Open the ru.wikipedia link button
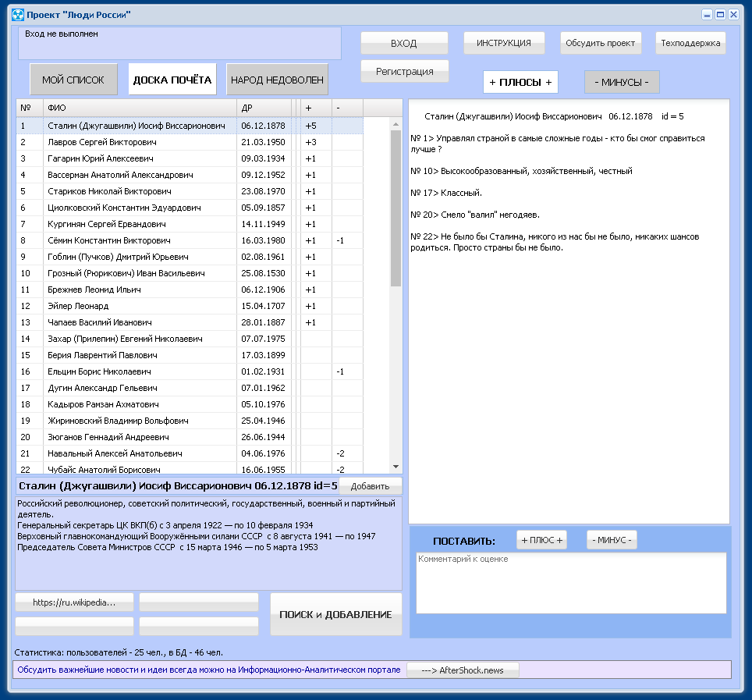 (x=74, y=602)
